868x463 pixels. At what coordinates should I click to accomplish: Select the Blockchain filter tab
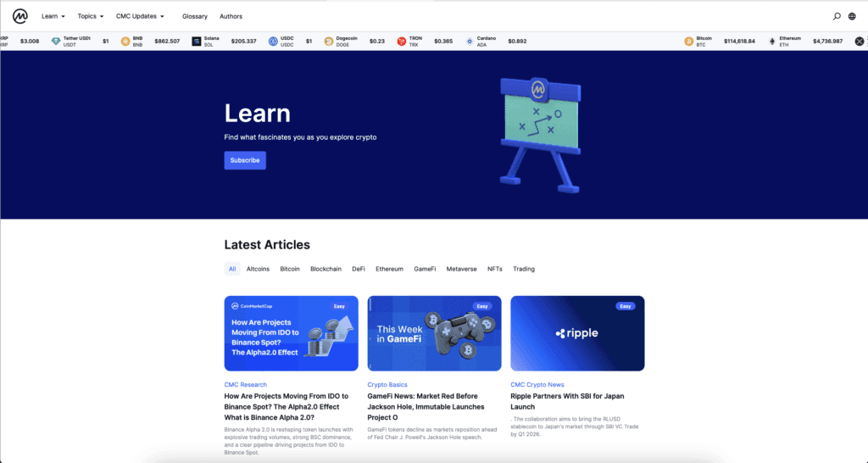(325, 269)
